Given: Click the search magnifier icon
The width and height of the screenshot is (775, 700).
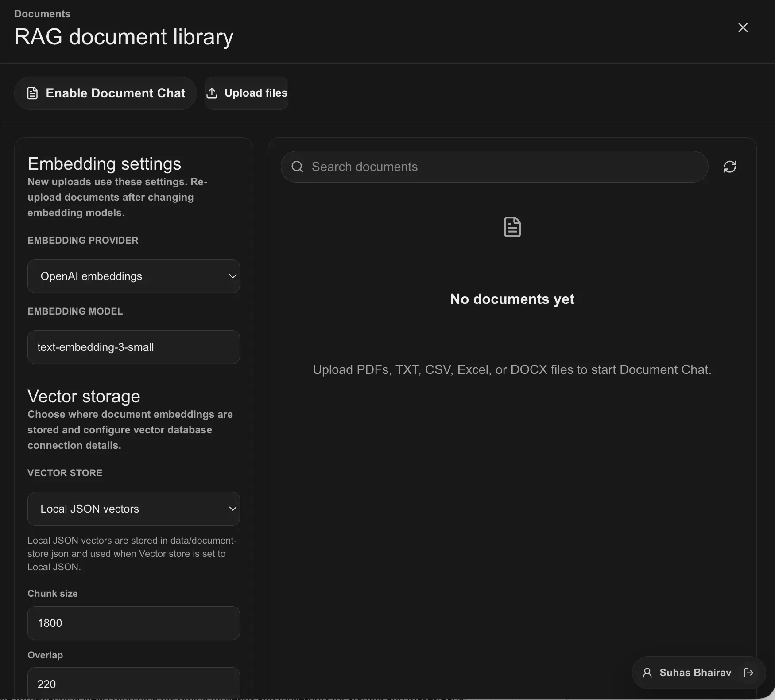Looking at the screenshot, I should click(297, 167).
